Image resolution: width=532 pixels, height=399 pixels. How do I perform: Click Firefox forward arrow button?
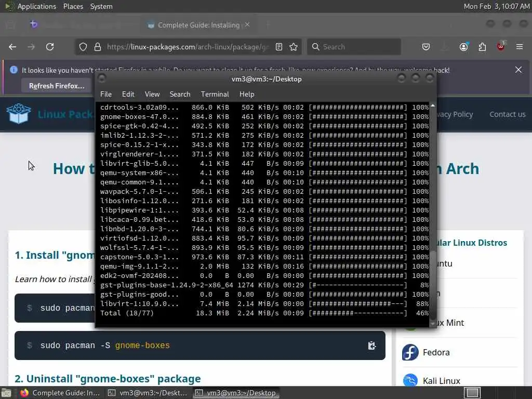[x=31, y=47]
